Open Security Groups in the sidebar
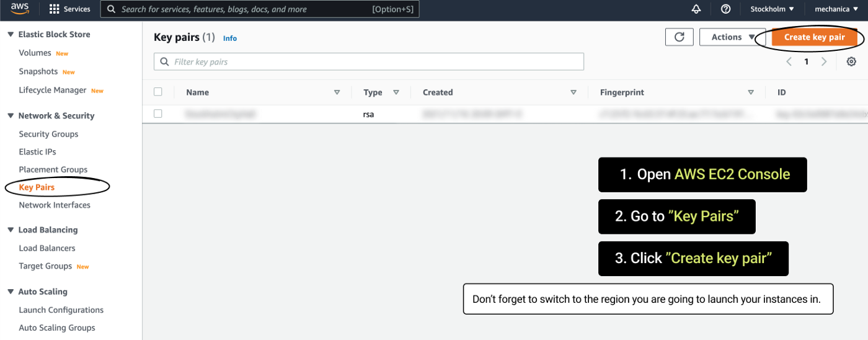The width and height of the screenshot is (868, 340). coord(48,134)
